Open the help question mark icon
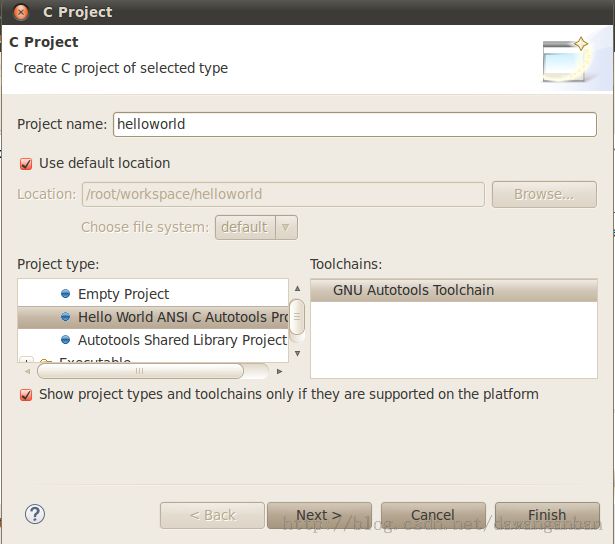 pos(35,514)
